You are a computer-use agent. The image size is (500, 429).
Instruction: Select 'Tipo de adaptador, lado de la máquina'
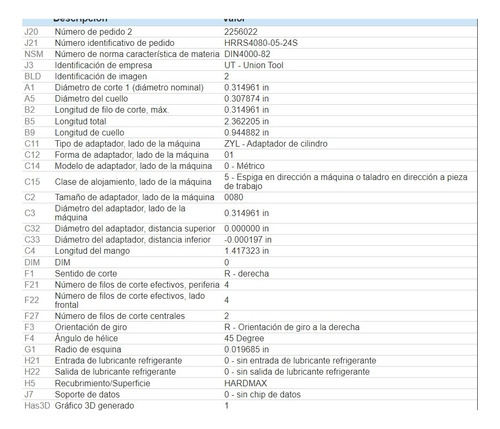(x=127, y=144)
